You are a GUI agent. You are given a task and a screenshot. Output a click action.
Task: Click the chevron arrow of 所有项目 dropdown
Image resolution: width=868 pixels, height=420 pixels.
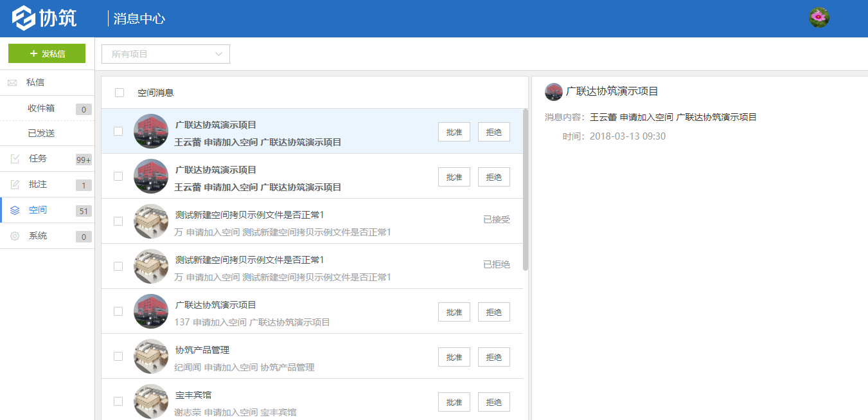pos(219,54)
